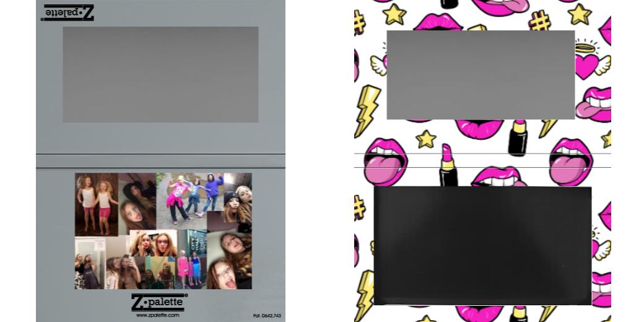Click the Pat. D642,743 patent text

click(267, 316)
